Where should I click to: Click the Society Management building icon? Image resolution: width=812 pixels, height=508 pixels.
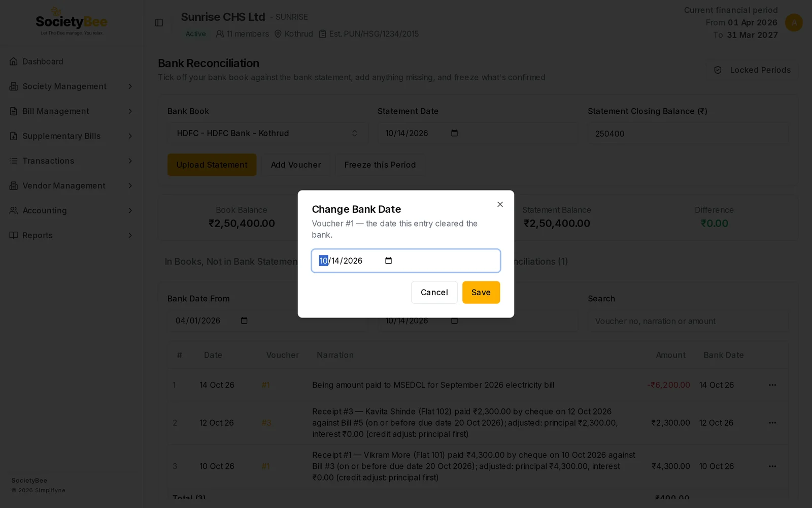[14, 86]
